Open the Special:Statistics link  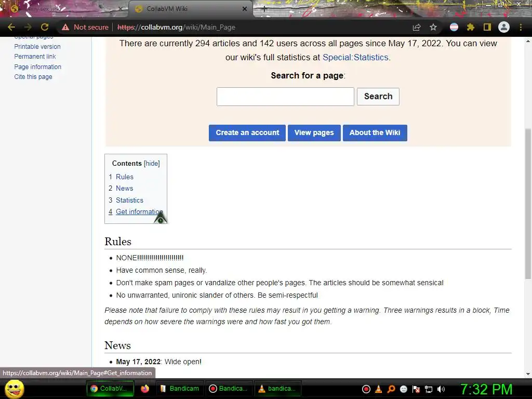[355, 57]
